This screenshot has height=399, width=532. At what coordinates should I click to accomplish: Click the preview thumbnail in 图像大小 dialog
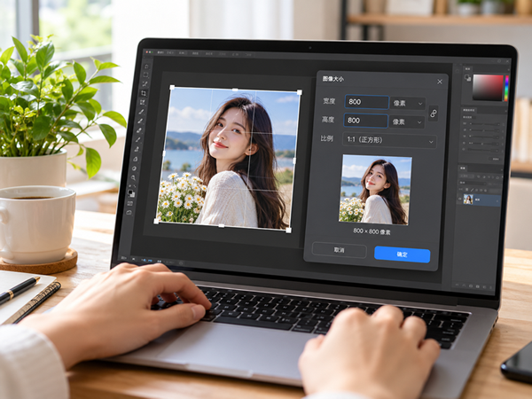coord(376,190)
